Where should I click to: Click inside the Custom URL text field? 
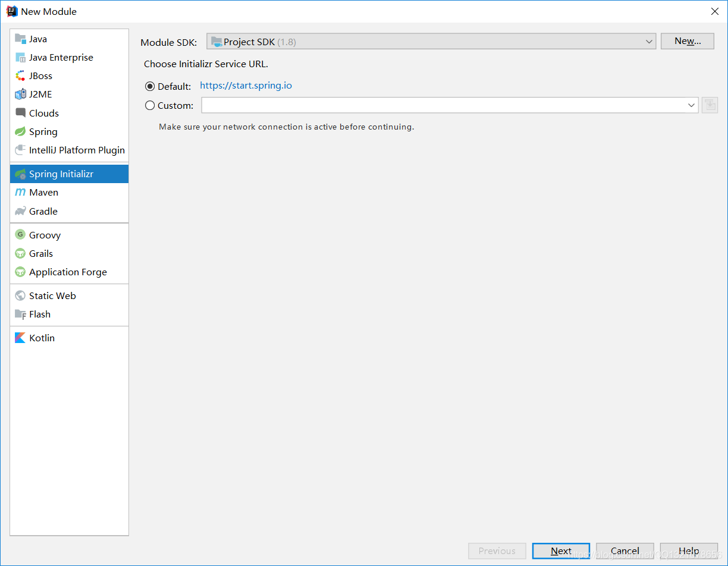(443, 105)
